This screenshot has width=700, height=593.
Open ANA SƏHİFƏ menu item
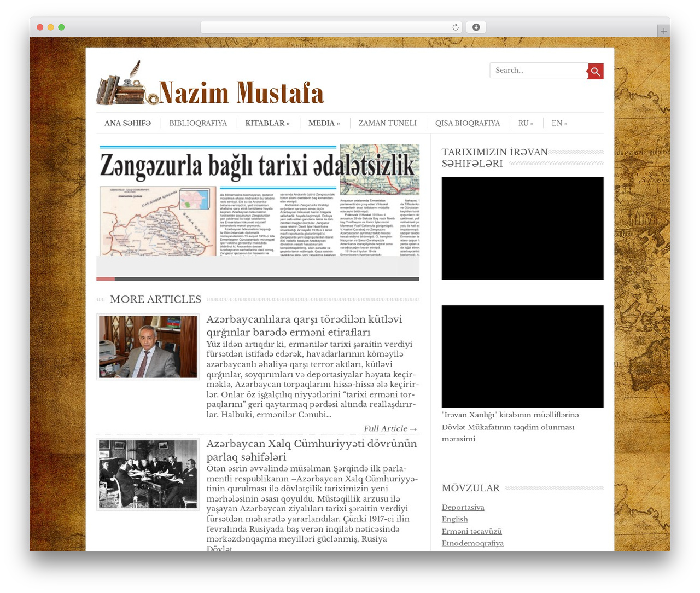(x=127, y=123)
